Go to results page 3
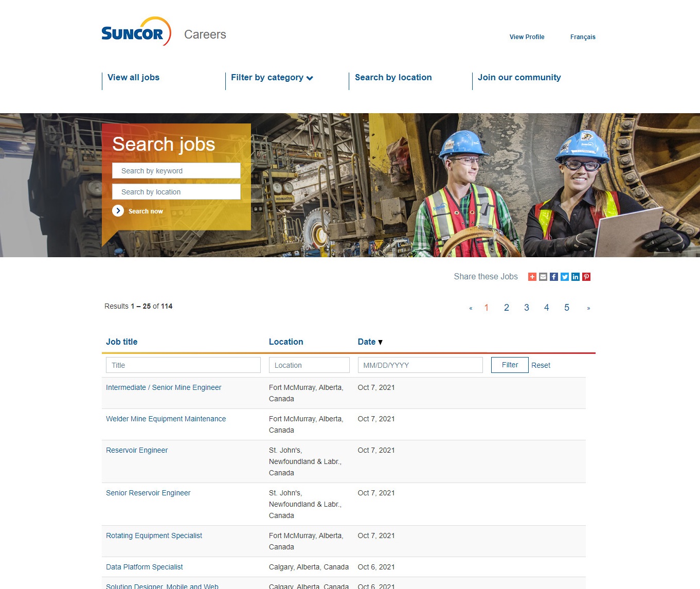This screenshot has height=589, width=700. click(x=527, y=308)
